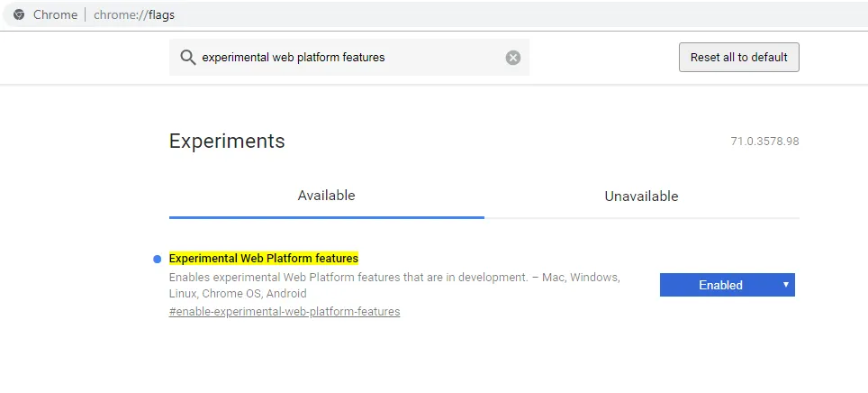
Task: Click the highlighted Experimental Web Platform features title
Action: (x=264, y=259)
